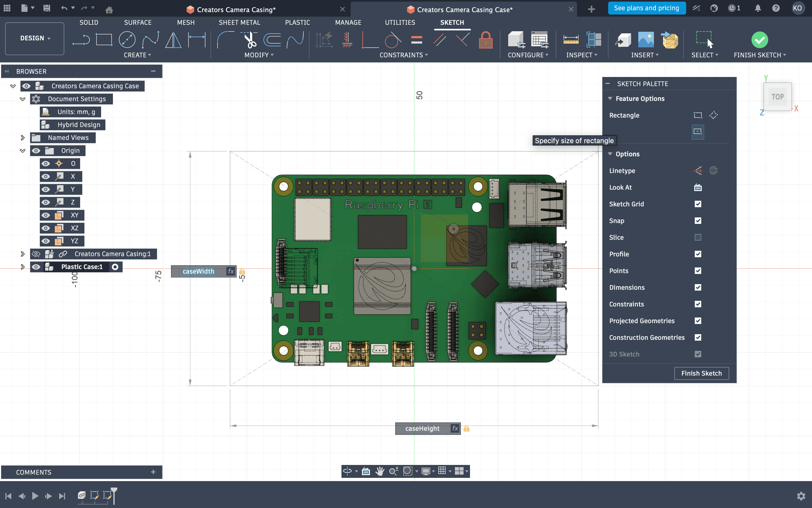Play the timeline animation
812x508 pixels.
click(x=35, y=496)
